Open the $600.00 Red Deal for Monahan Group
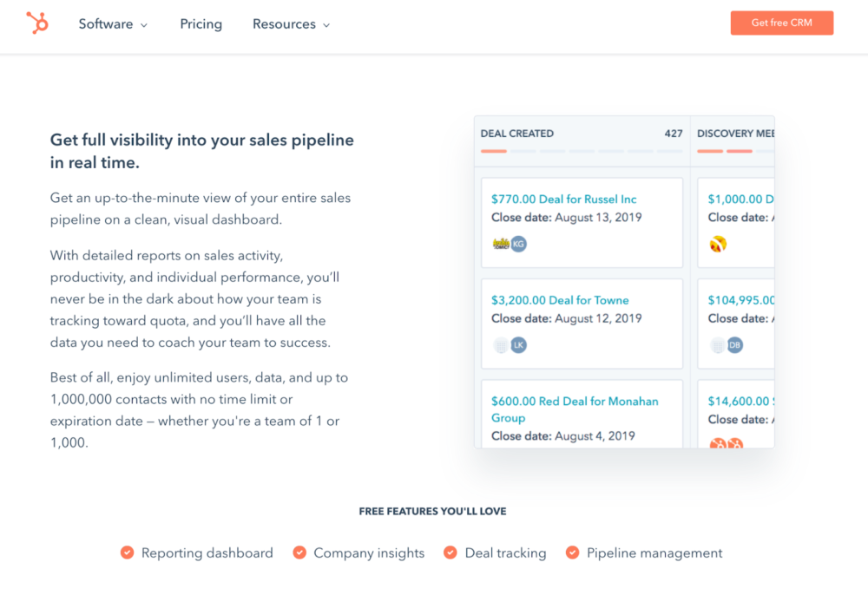This screenshot has height=595, width=868. [575, 402]
